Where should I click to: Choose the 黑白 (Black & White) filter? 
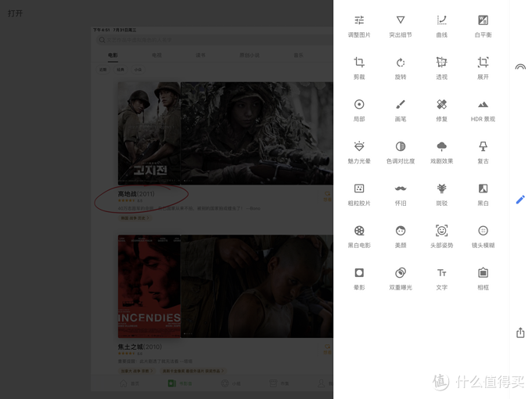(x=483, y=194)
